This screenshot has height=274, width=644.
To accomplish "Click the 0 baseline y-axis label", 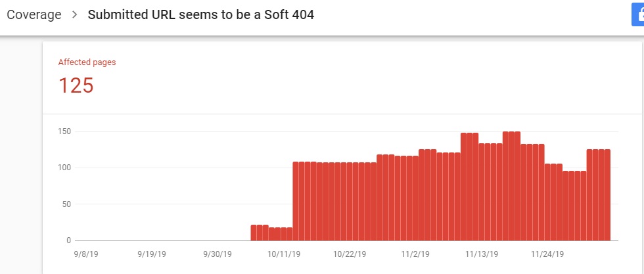I will 68,240.
